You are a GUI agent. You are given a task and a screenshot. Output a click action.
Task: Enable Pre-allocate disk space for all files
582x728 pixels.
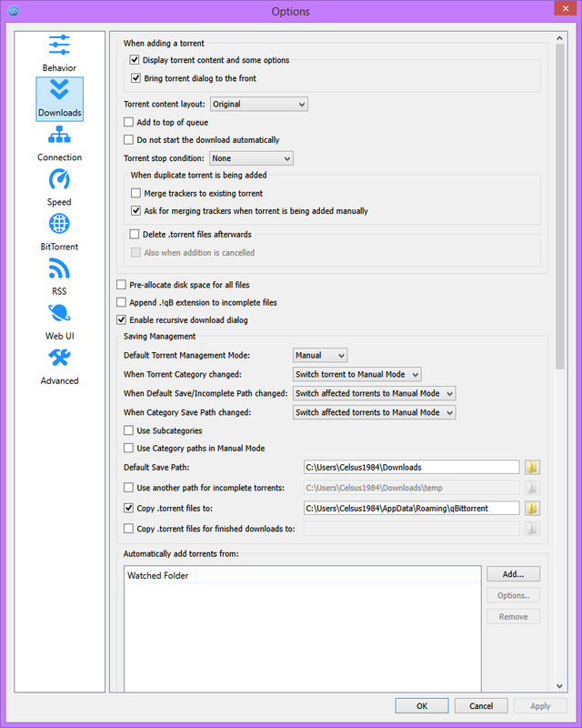(121, 285)
